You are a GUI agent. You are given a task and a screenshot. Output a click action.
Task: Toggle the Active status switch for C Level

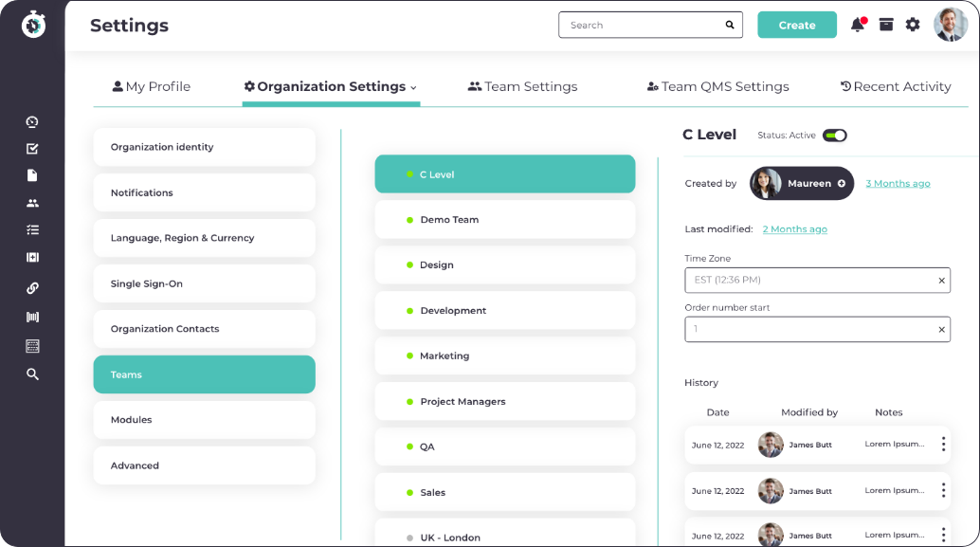point(832,136)
